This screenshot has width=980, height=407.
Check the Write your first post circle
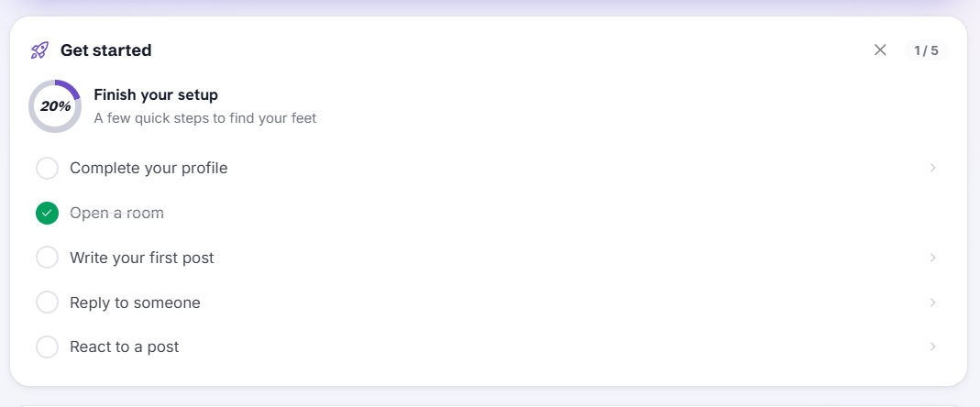click(x=48, y=258)
